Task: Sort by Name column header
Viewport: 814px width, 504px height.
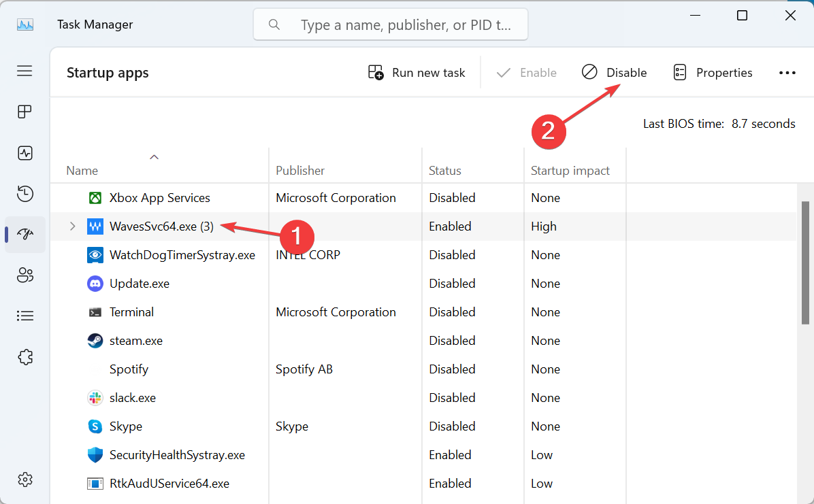Action: point(82,171)
